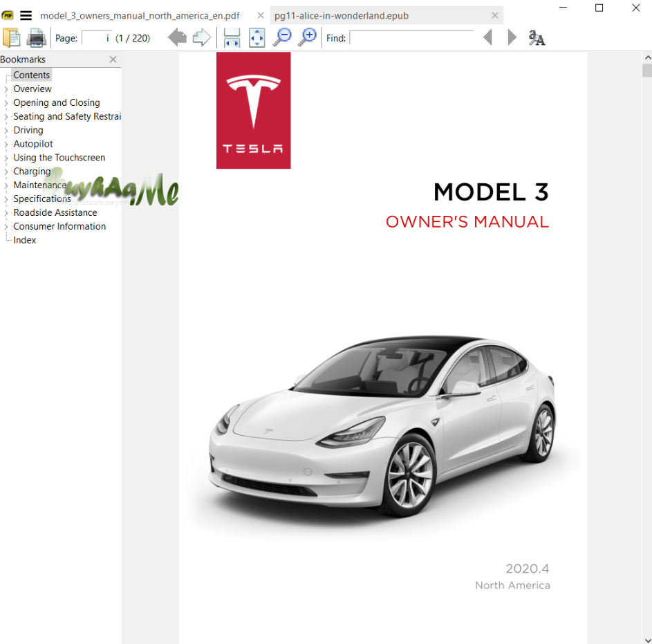652x644 pixels.
Task: Expand the Consumer Information bookmark
Action: coord(6,227)
